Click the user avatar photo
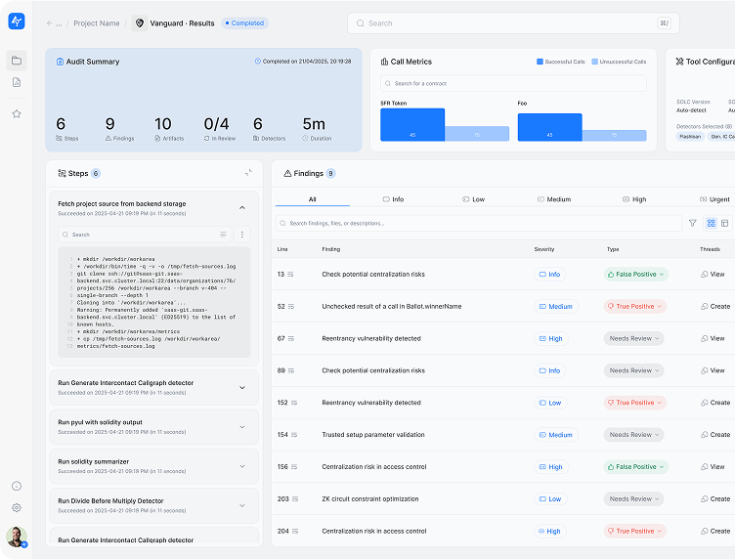Screen dimensions: 735x560 [x=17, y=538]
